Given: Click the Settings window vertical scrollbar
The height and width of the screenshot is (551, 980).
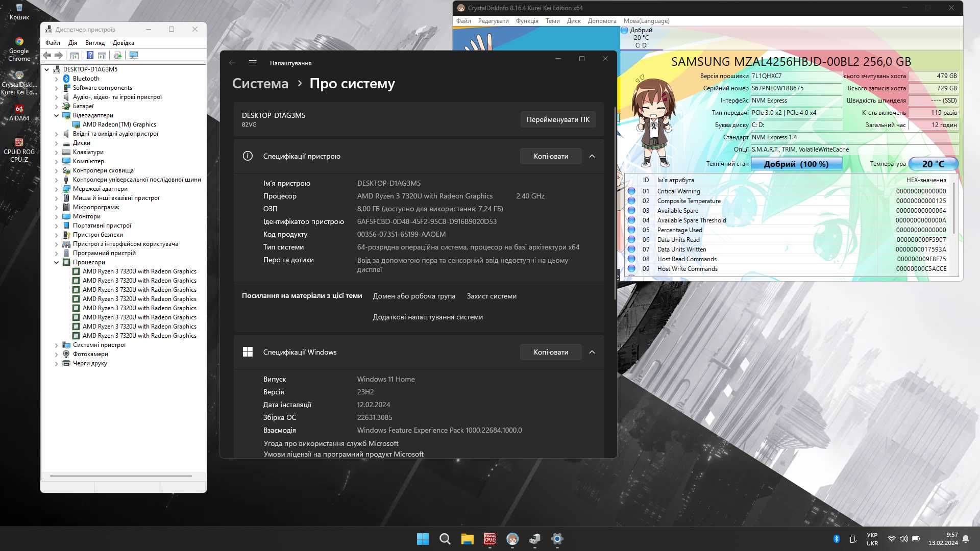Looking at the screenshot, I should click(615, 204).
